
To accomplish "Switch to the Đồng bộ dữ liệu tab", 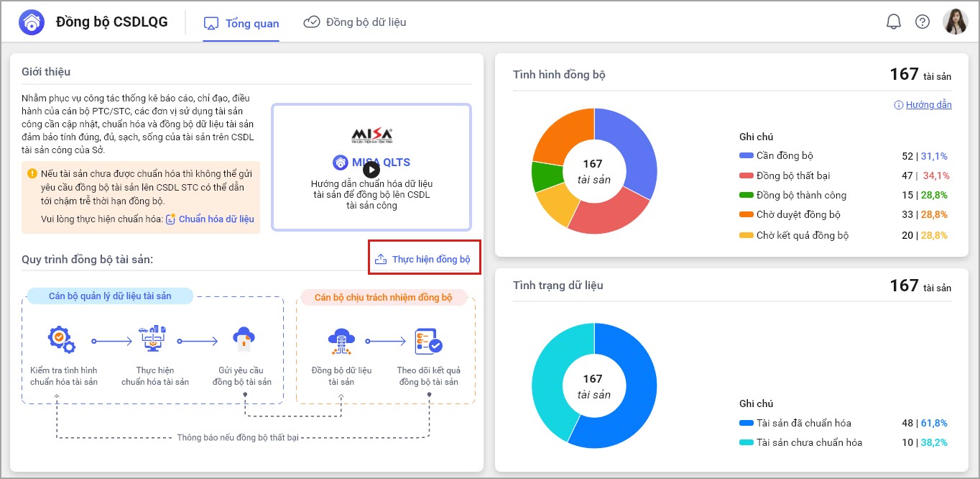I will coord(355,22).
